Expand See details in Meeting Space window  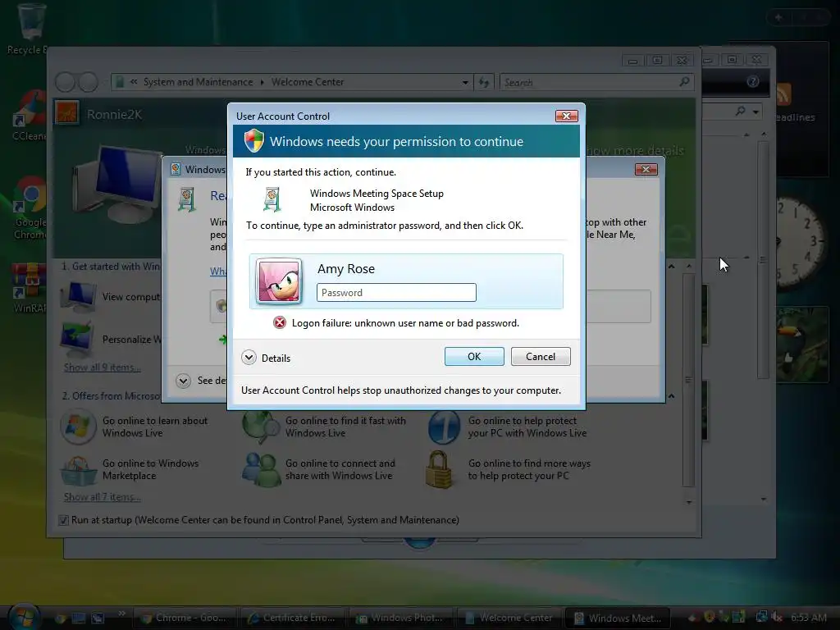[183, 381]
